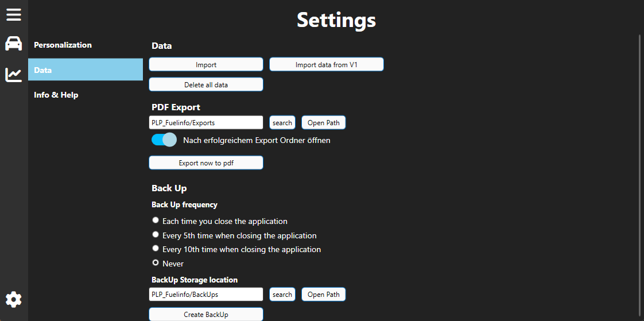The image size is (644, 321).
Task: Click the settings gear icon
Action: point(14,300)
